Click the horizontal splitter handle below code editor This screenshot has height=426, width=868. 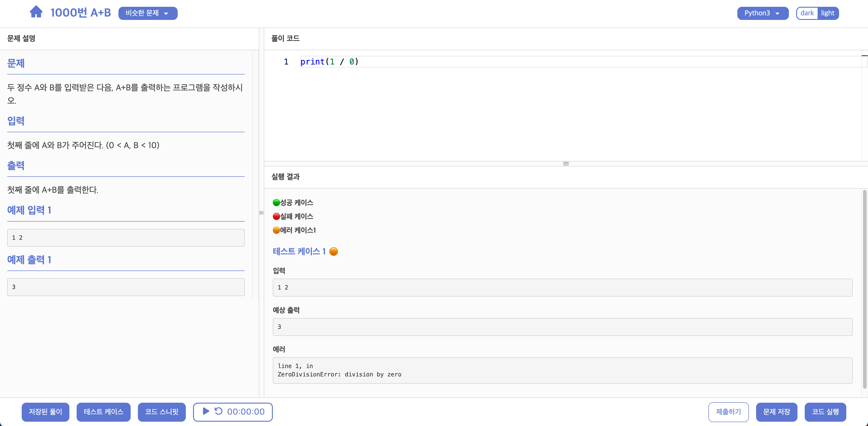(566, 164)
